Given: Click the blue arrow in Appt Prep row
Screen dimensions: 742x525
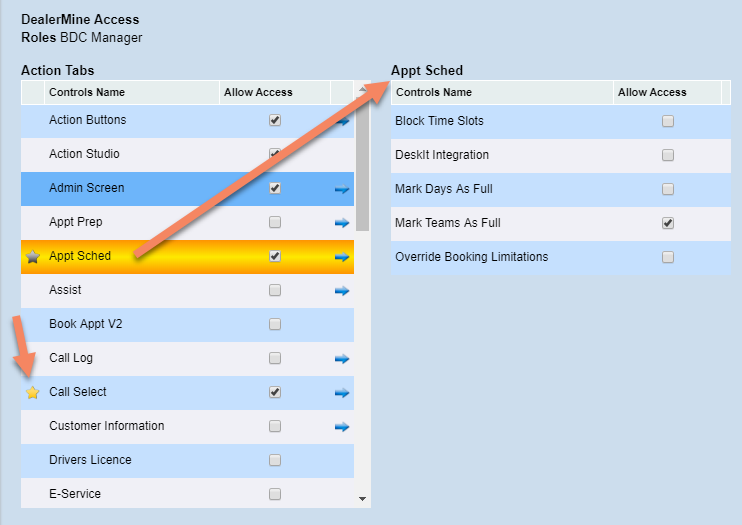Looking at the screenshot, I should [x=342, y=222].
